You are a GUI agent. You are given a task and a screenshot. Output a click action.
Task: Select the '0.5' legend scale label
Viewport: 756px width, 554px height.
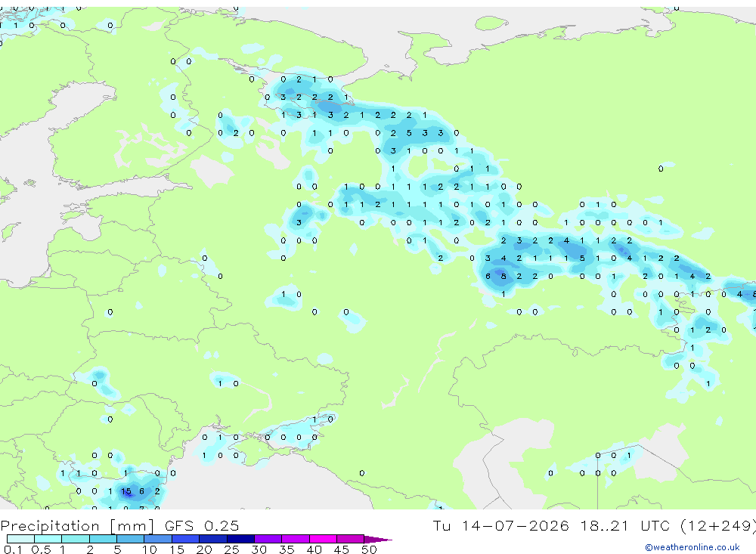tap(41, 549)
